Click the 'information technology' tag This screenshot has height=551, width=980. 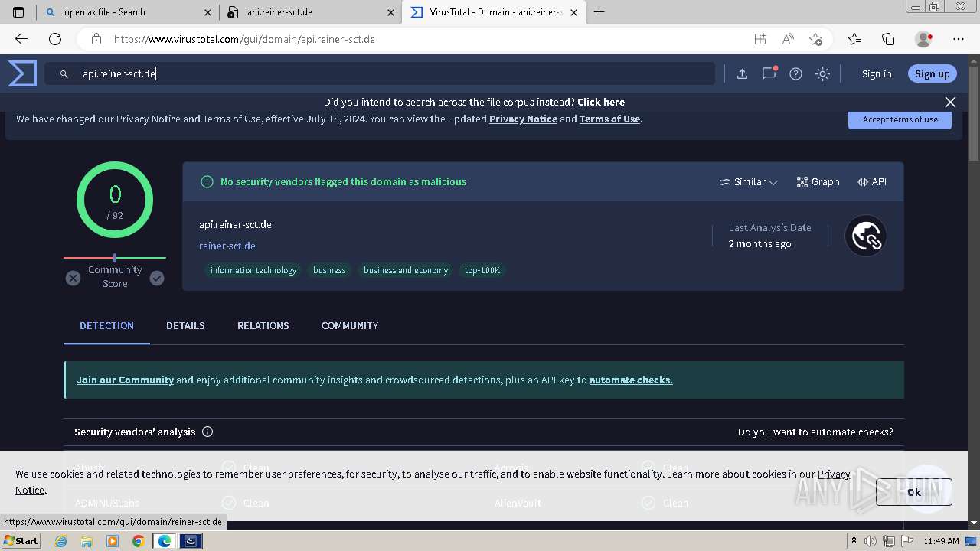pyautogui.click(x=253, y=270)
